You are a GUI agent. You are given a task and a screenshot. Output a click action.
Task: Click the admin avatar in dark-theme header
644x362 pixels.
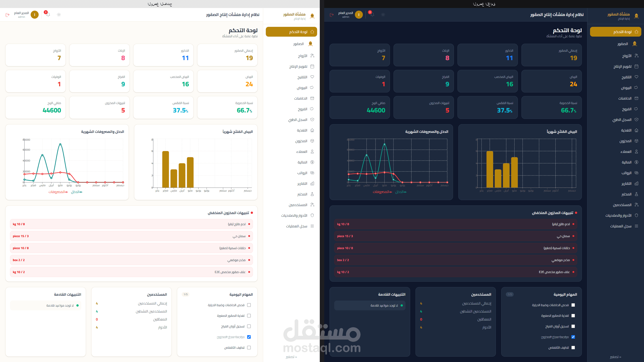359,14
